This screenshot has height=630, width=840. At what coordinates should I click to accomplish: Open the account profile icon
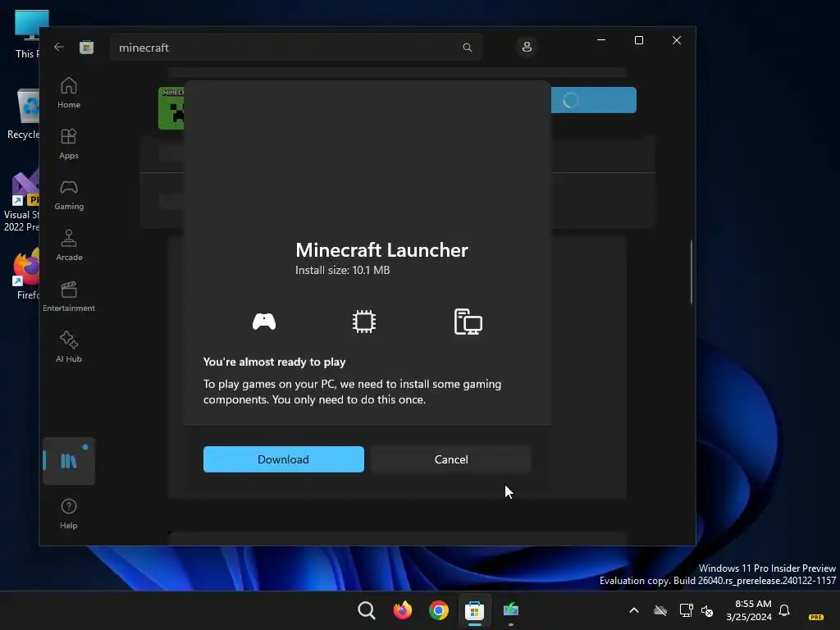[527, 47]
